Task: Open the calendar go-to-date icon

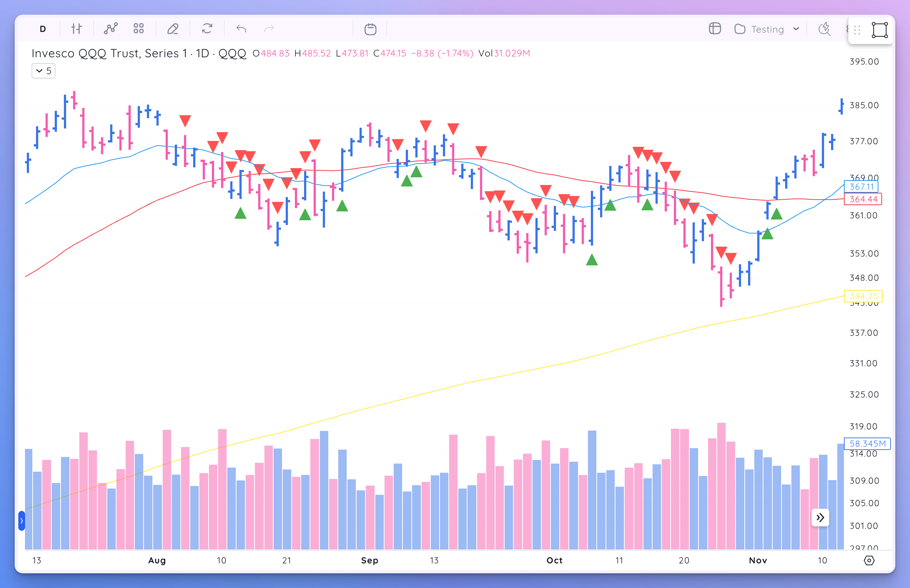Action: [x=370, y=29]
